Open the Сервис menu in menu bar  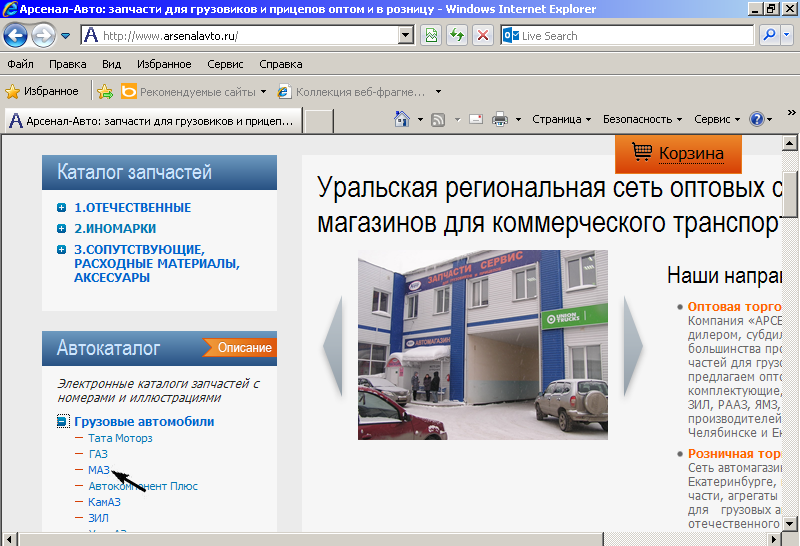[x=225, y=64]
